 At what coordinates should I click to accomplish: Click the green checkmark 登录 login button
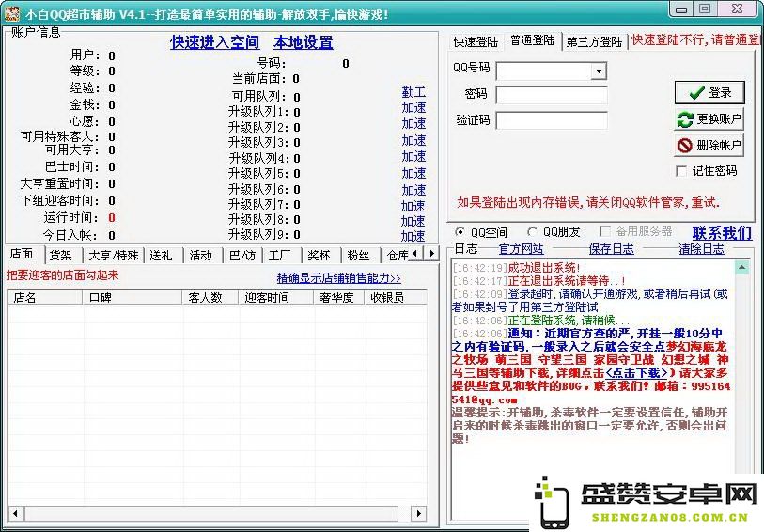pos(709,92)
